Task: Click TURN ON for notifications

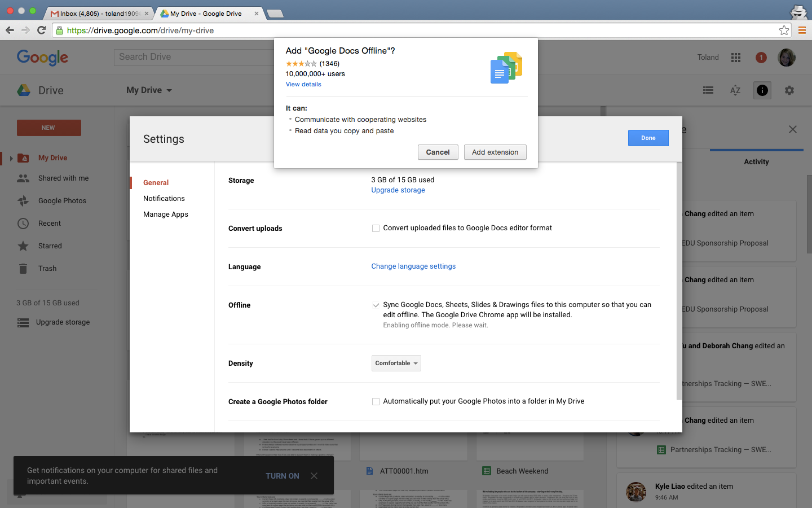Action: pos(283,476)
